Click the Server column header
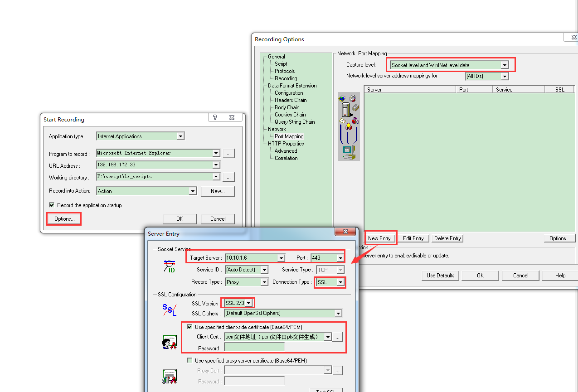The image size is (578, 392). tap(410, 90)
